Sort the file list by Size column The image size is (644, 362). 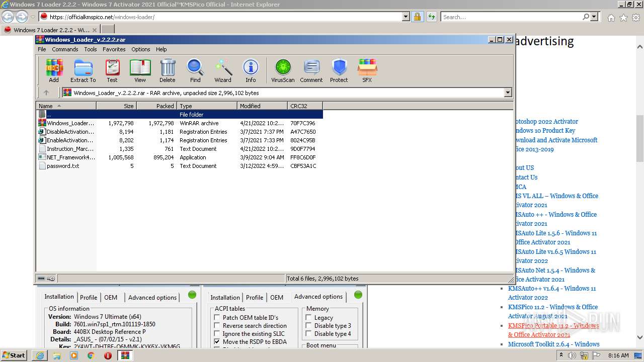tap(116, 106)
